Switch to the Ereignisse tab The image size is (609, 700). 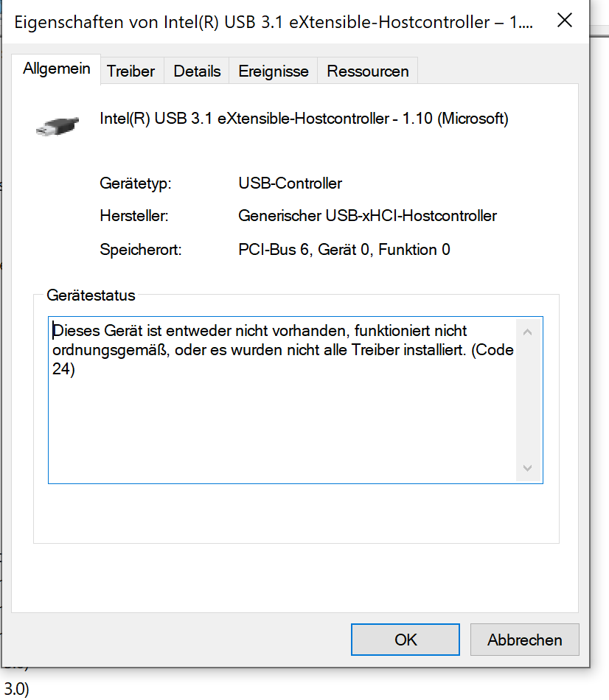pyautogui.click(x=274, y=71)
